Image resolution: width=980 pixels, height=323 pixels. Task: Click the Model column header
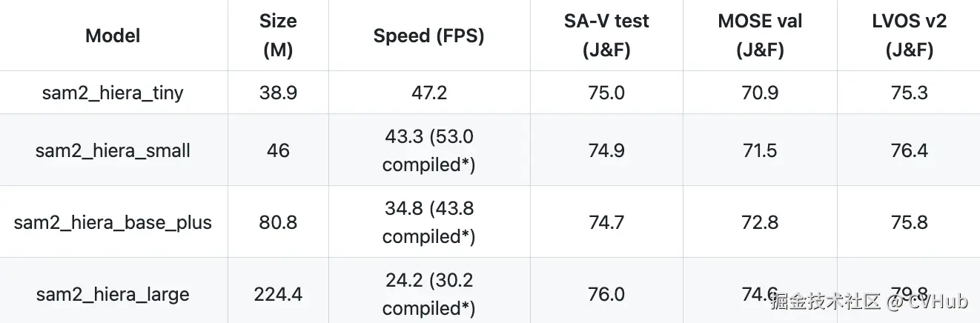coord(113,36)
